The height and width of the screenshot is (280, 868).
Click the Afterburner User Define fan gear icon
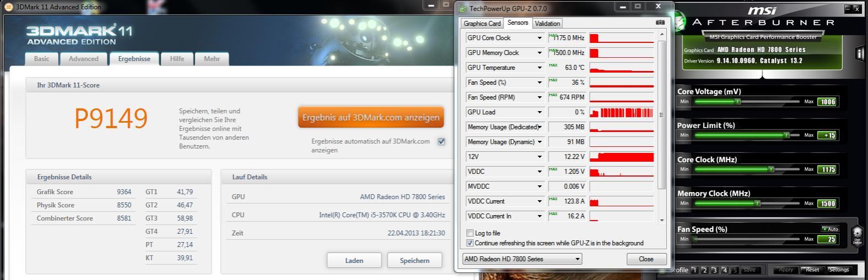point(857,235)
